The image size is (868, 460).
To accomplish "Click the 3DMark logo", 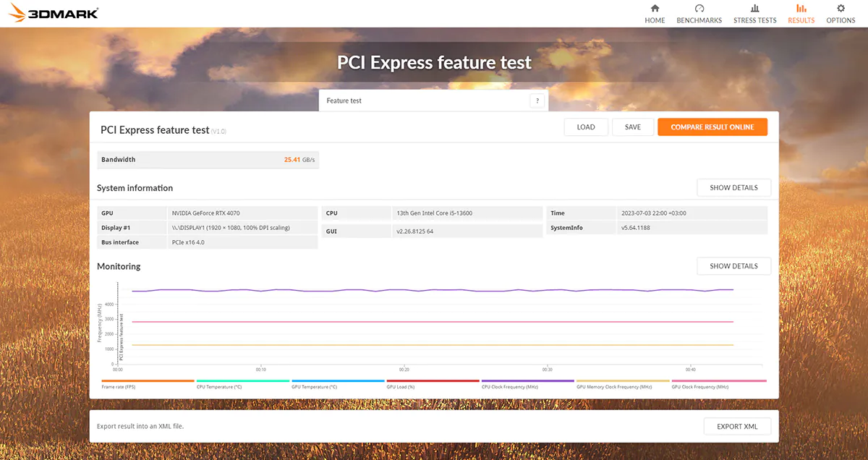I will click(54, 13).
